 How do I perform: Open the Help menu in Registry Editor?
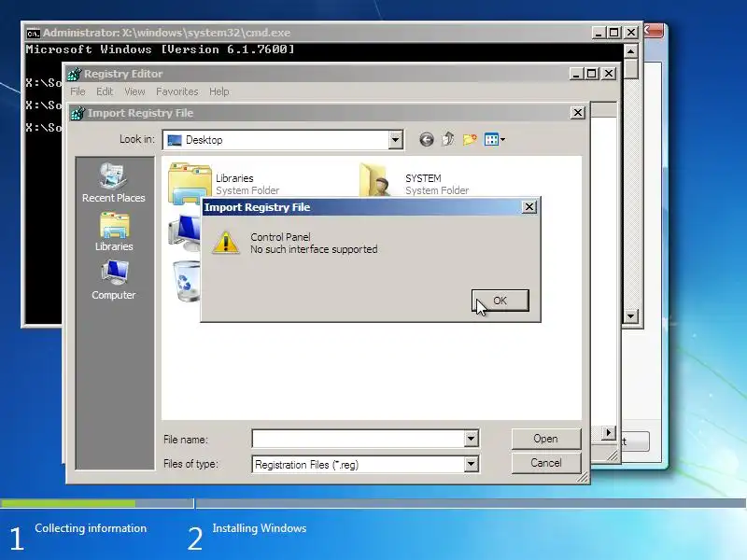218,91
